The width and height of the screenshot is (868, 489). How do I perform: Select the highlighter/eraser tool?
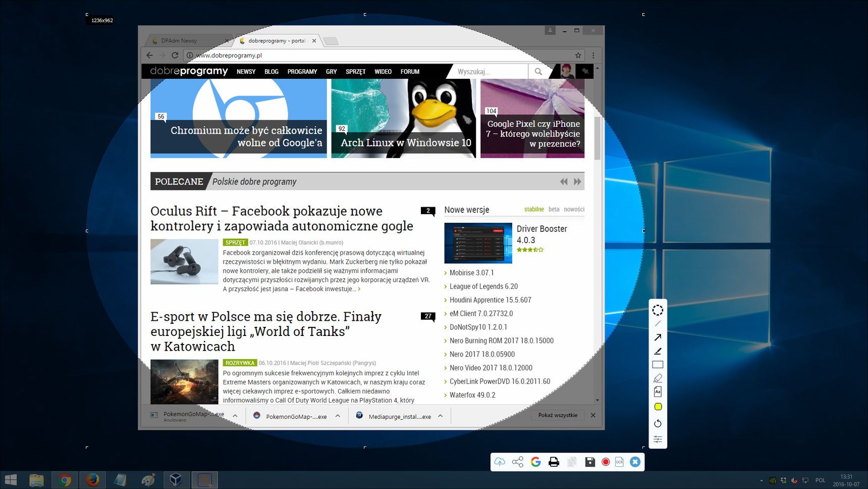(x=658, y=378)
